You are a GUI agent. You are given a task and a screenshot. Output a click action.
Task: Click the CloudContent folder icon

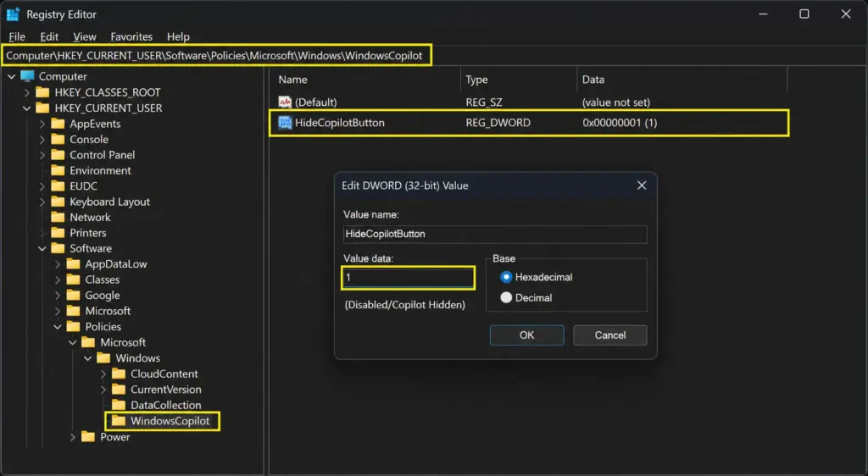tap(119, 374)
